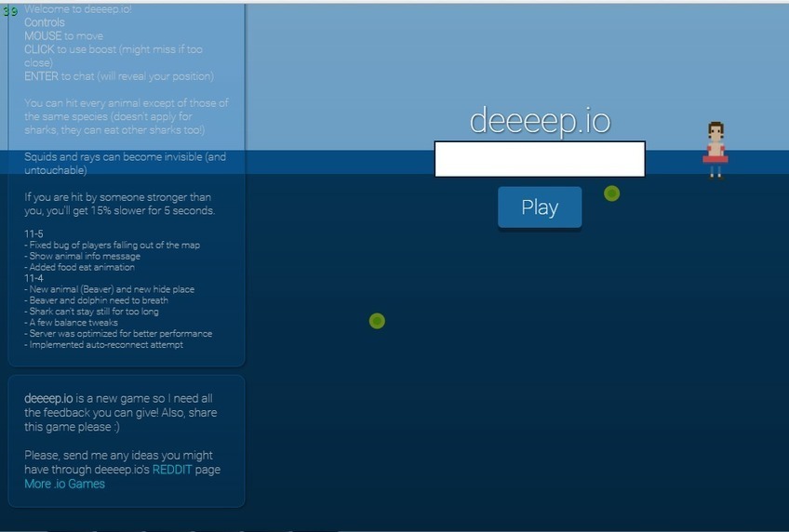Viewport: 789px width, 532px height.
Task: Focus the nickname input field
Action: [539, 159]
